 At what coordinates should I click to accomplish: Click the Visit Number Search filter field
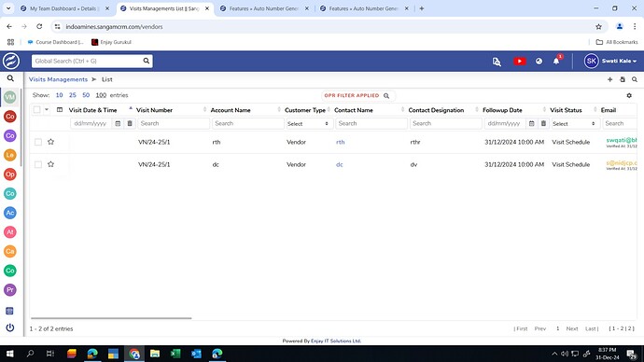[x=174, y=123]
